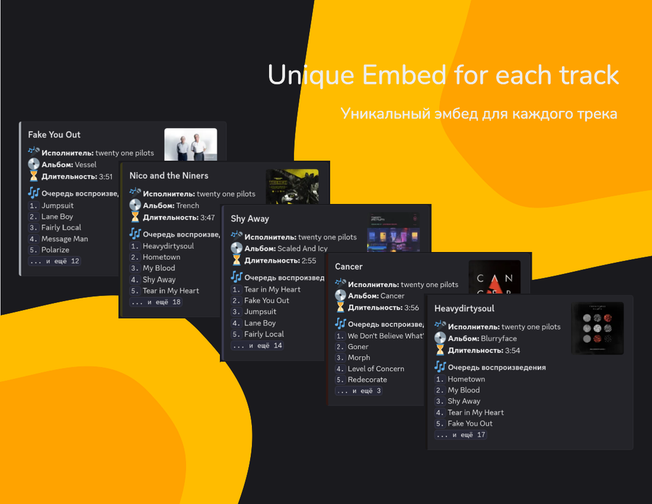Click the hourglass icon beside 3:51 duration
The width and height of the screenshot is (652, 504).
coord(34,176)
